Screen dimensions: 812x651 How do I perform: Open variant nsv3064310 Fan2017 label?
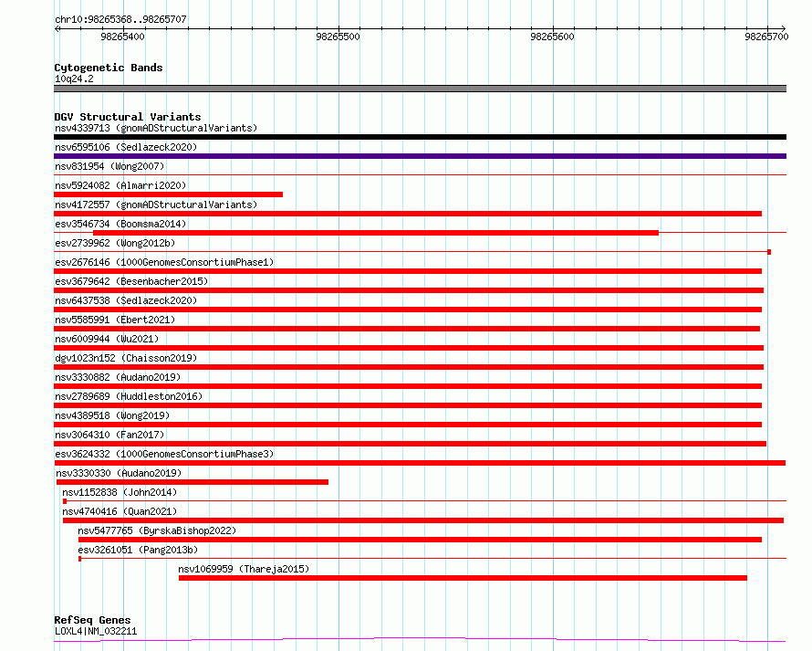coord(109,435)
